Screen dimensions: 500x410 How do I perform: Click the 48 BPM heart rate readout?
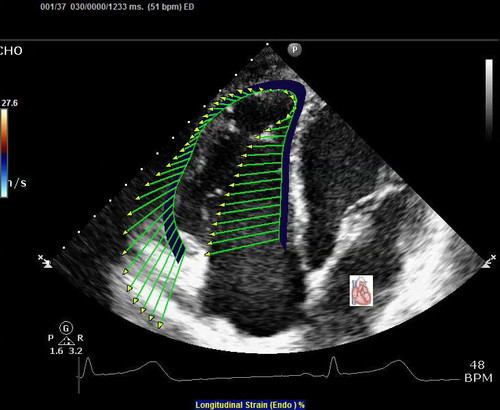pyautogui.click(x=478, y=371)
